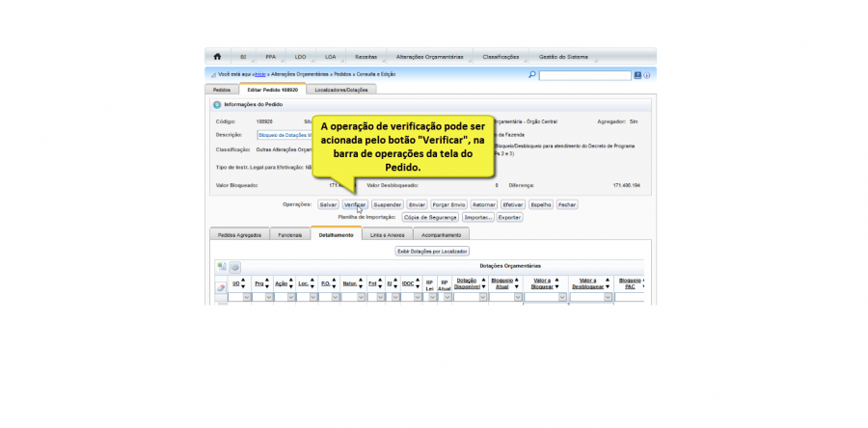Sort the Bloqueio Atual column with its arrows
868x428 pixels.
point(517,283)
